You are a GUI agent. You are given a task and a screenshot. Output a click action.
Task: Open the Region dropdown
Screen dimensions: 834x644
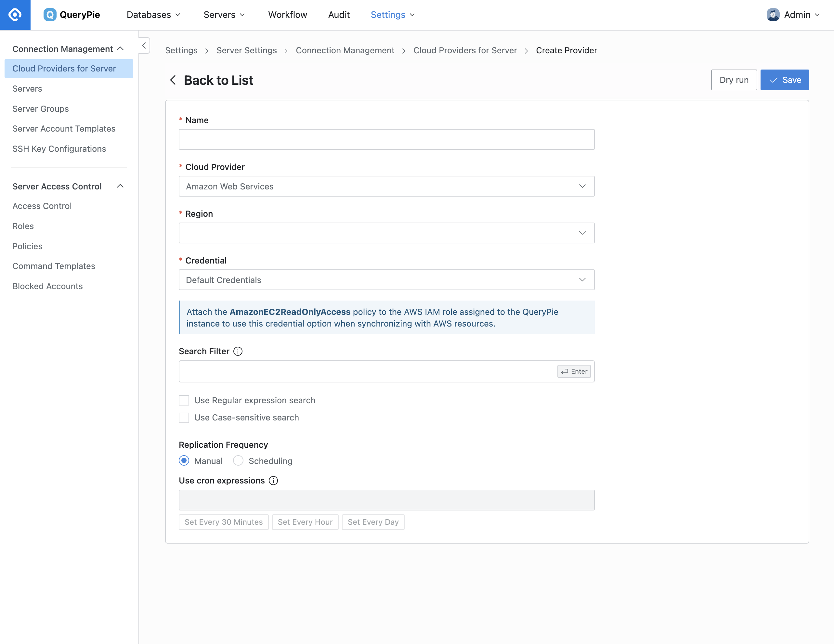[386, 233]
